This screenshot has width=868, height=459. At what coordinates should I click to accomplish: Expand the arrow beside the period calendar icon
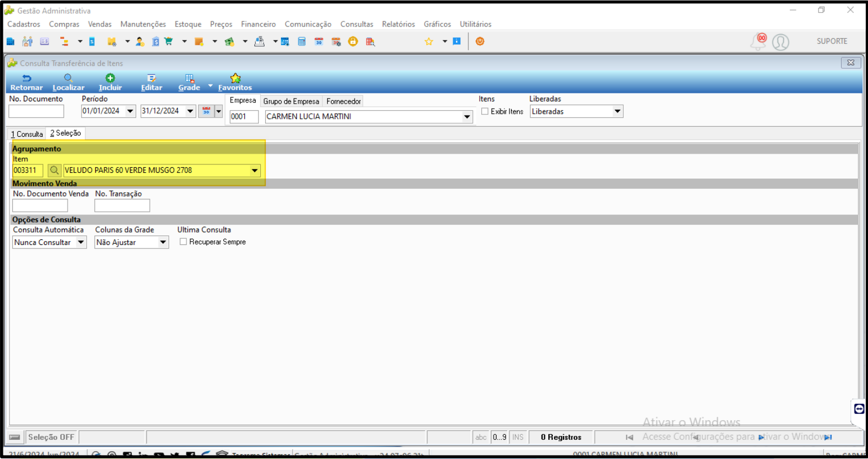(219, 111)
